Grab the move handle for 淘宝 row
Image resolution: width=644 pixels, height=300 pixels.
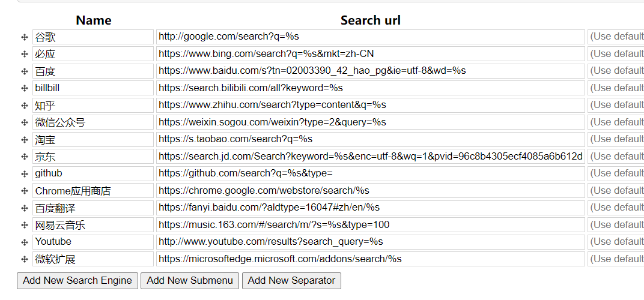(x=25, y=140)
